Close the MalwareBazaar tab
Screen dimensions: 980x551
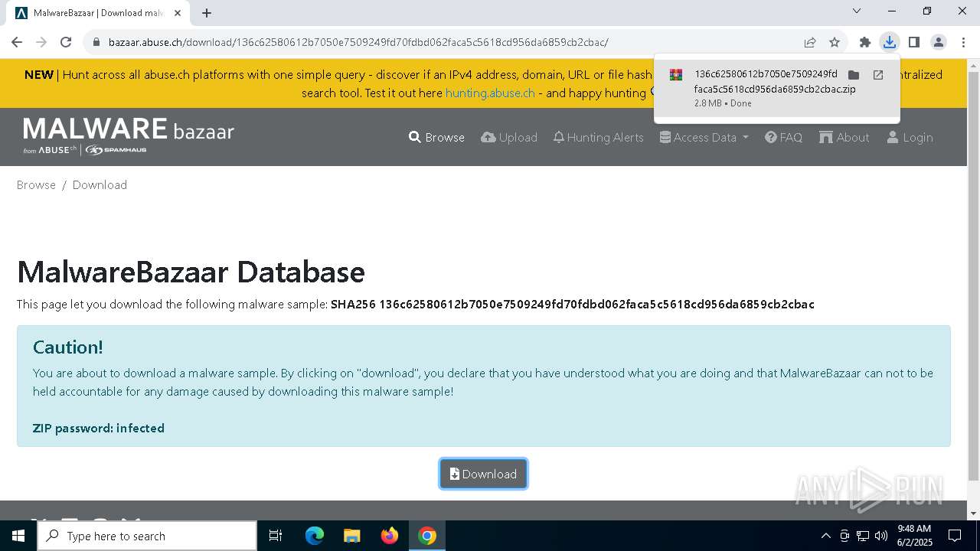[177, 12]
